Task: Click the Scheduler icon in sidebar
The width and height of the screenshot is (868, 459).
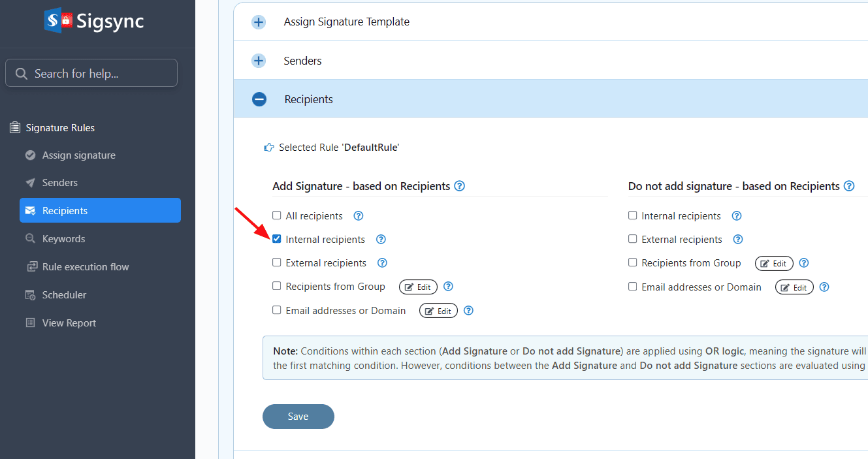Action: pos(30,295)
